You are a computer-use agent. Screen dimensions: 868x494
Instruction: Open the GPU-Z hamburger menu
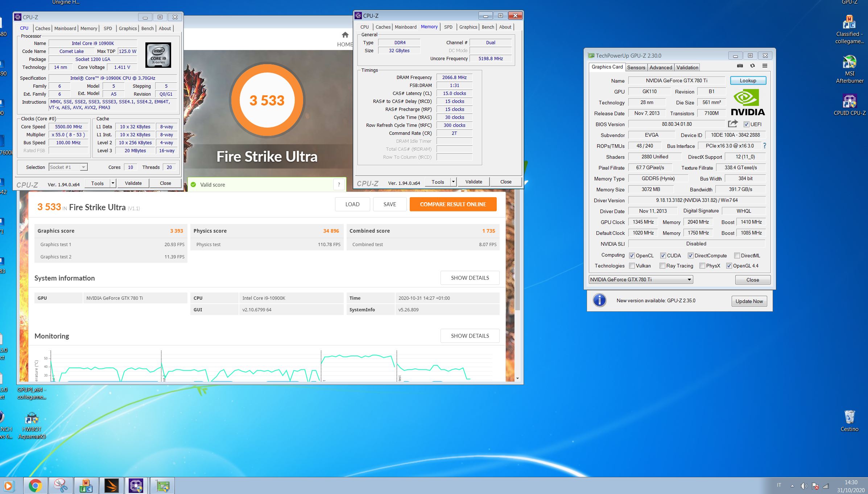(x=765, y=66)
